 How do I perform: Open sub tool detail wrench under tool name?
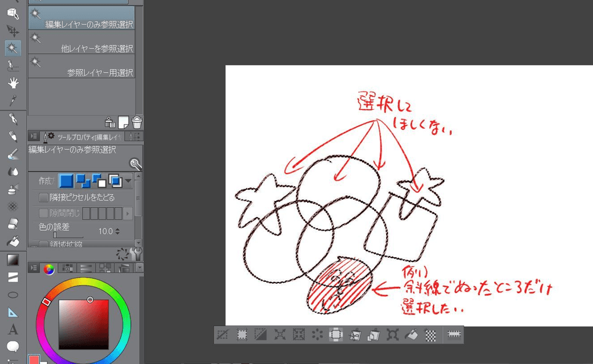pos(135,164)
